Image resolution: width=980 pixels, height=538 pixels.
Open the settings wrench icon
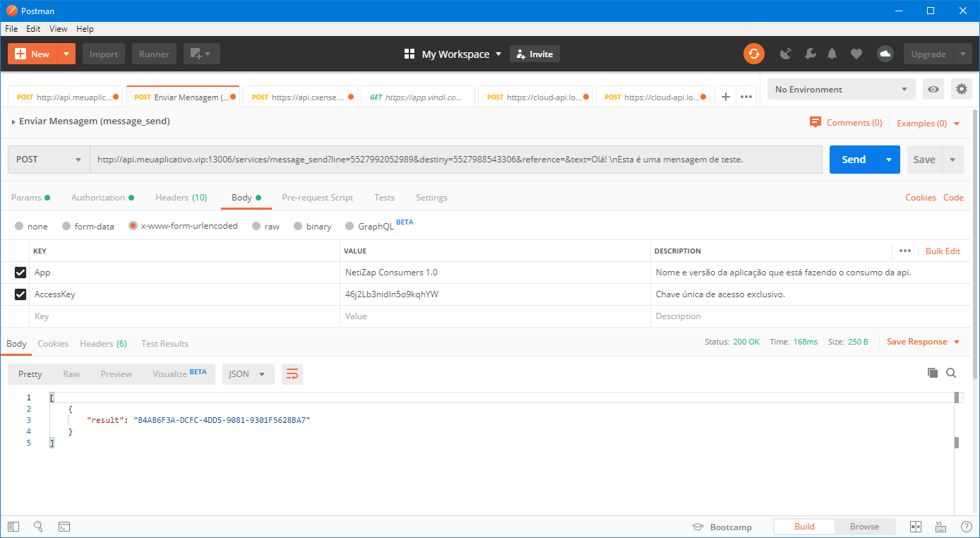click(x=810, y=54)
